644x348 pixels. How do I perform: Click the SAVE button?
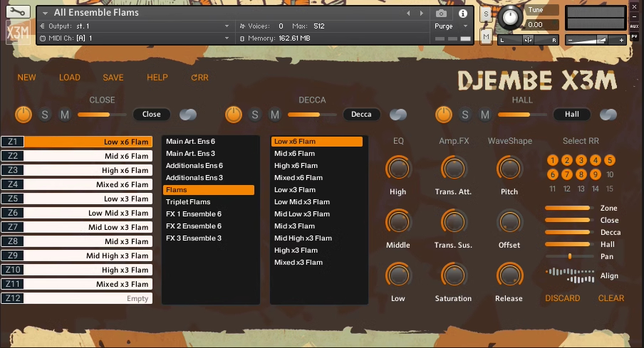click(113, 78)
